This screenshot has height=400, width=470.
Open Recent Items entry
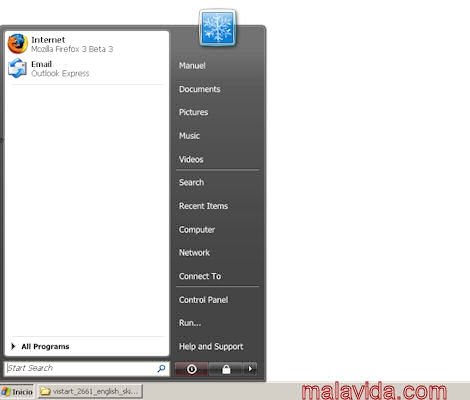pos(203,206)
